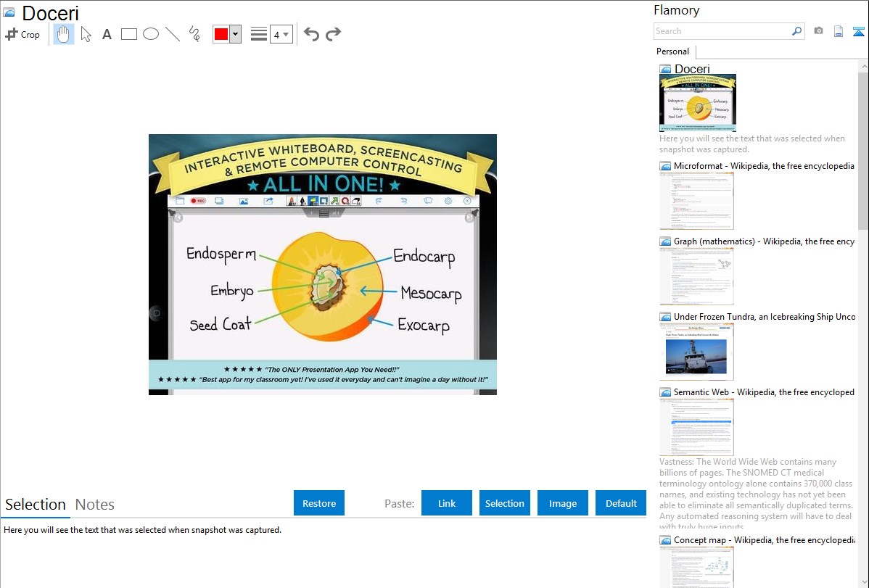Viewport: 869px width, 588px height.
Task: Open the Under Frozen Tundra ship thumbnail
Action: click(696, 352)
